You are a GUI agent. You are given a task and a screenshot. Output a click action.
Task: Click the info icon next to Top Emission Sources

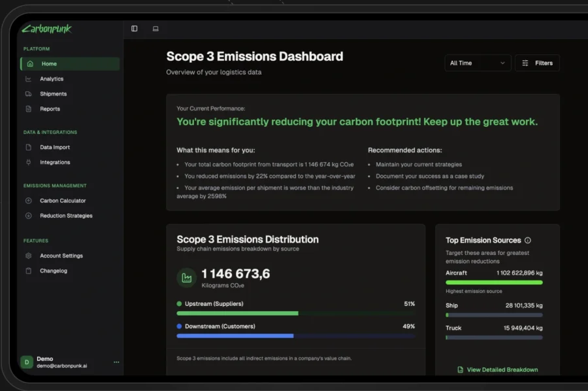[528, 240]
